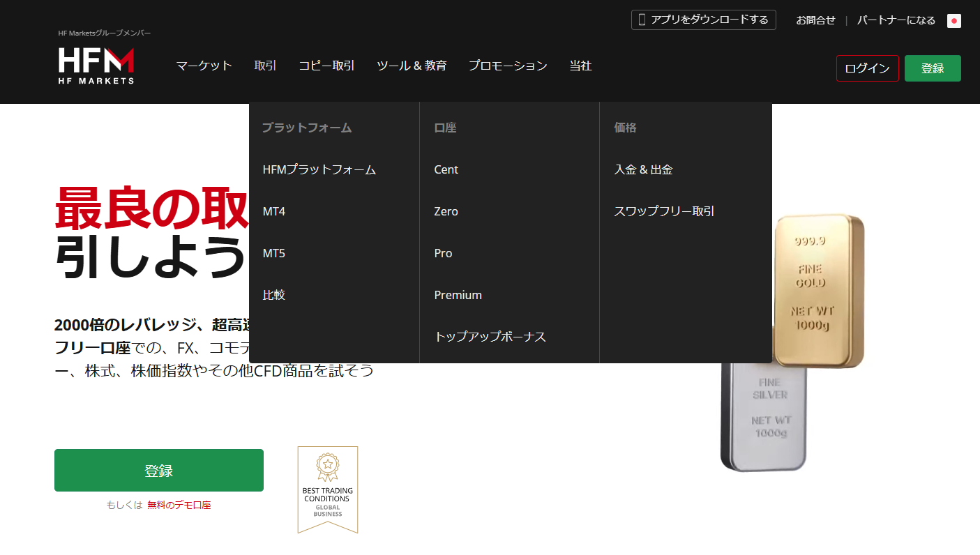Viewport: 980px width, 555px height.
Task: Click the gold bar image
Action: coord(818,291)
